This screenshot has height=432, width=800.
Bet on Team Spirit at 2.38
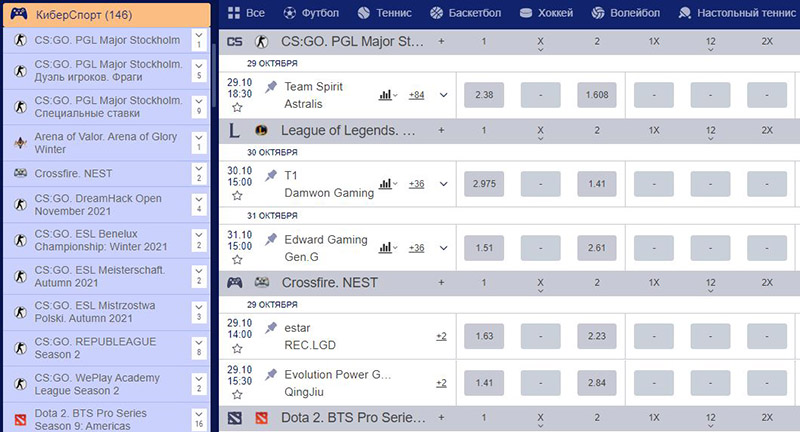[x=484, y=95]
